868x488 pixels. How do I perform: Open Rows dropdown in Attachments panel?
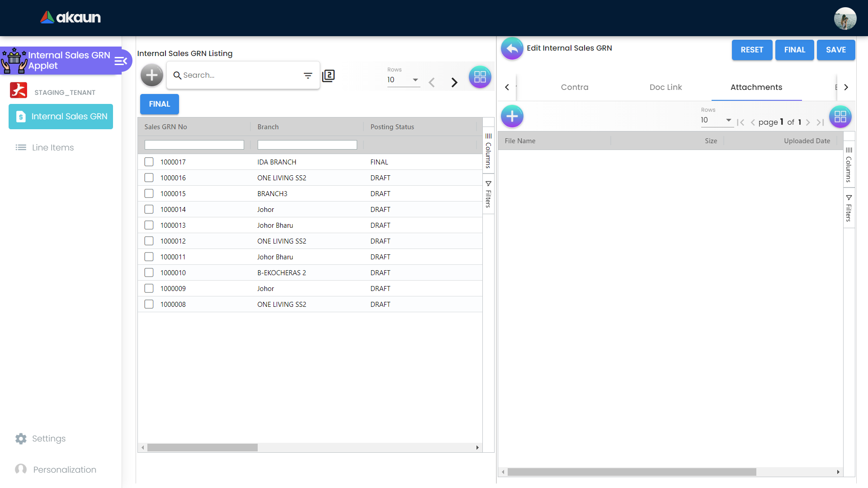717,120
